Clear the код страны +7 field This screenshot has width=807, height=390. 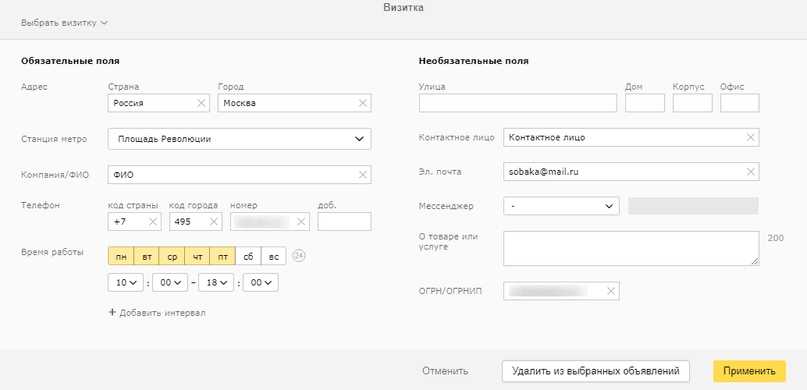153,222
